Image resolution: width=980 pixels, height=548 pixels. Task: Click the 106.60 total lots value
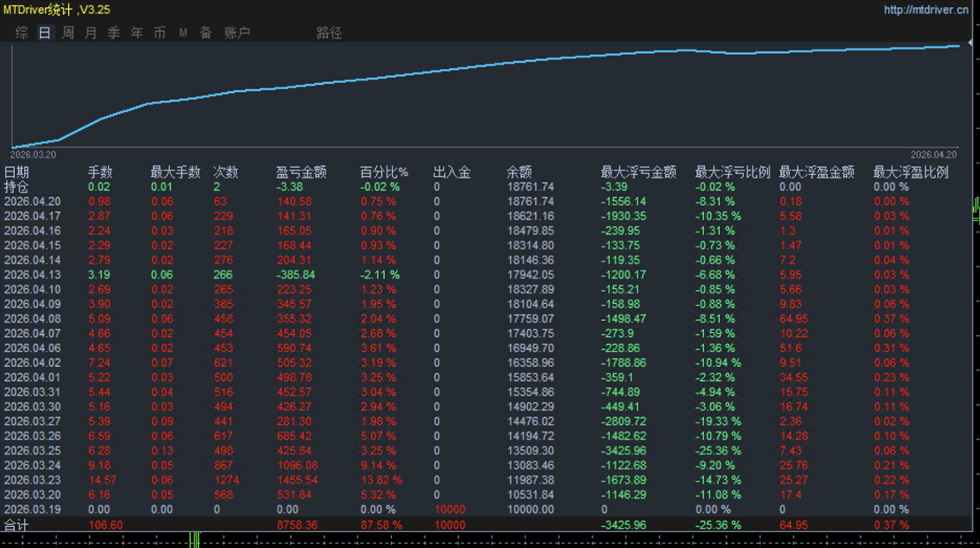click(x=106, y=526)
